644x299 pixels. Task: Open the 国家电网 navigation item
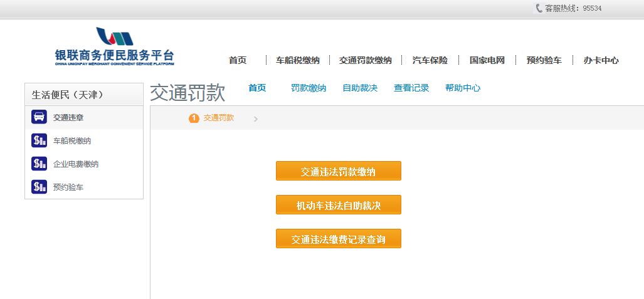[x=487, y=60]
